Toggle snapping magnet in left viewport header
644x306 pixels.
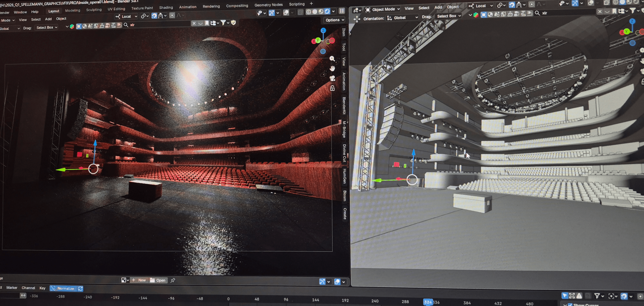154,16
